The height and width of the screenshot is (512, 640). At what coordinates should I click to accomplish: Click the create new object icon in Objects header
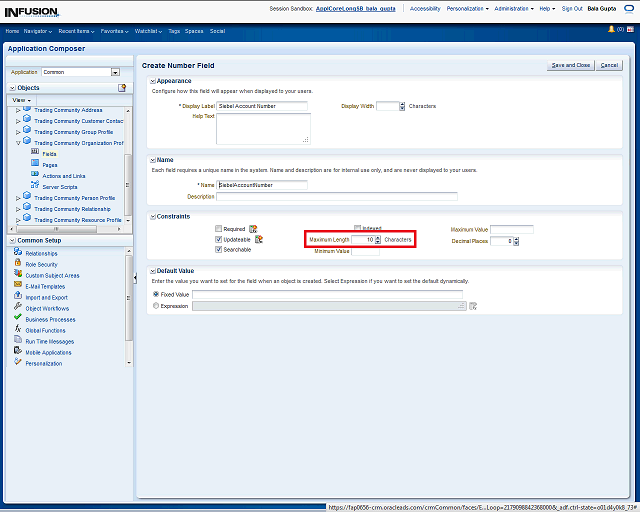click(x=122, y=88)
